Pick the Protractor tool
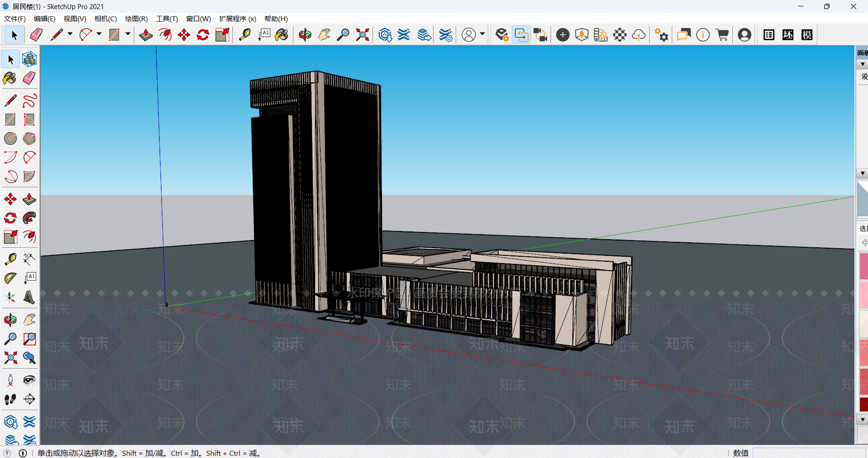 click(x=10, y=278)
